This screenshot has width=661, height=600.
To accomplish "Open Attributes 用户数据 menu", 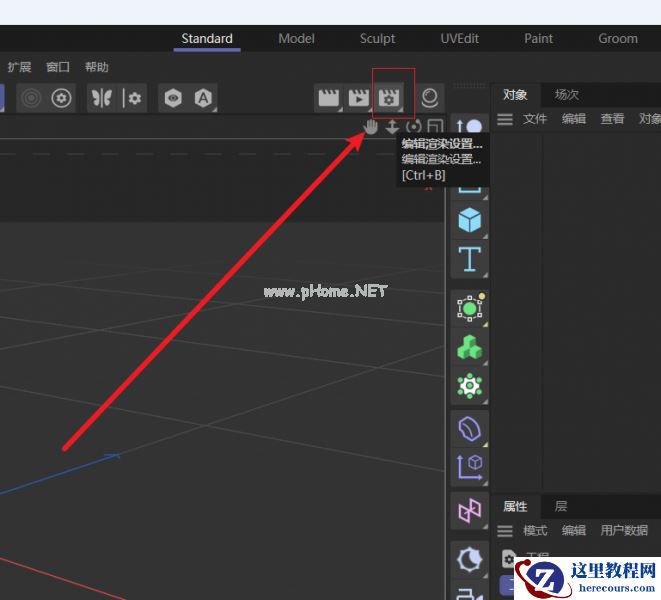I will coord(624,530).
